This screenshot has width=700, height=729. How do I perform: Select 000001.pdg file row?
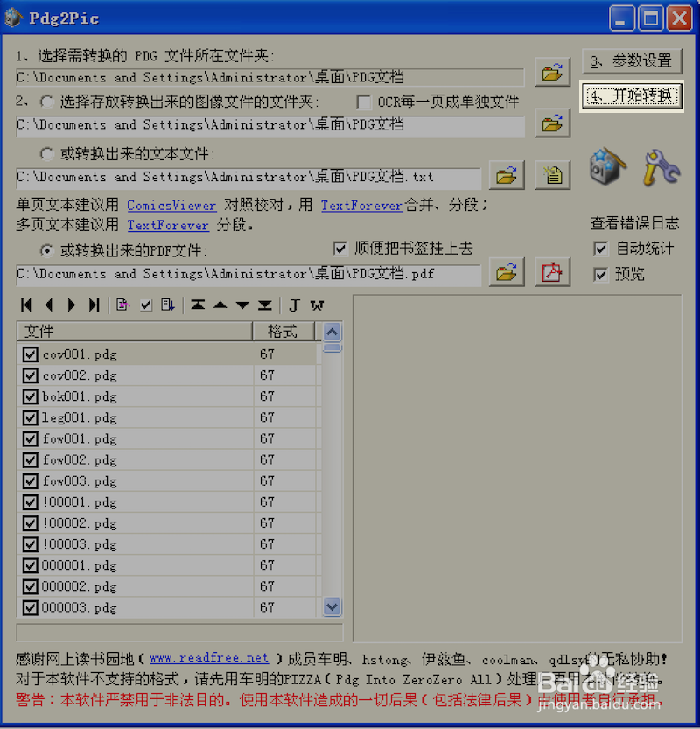pyautogui.click(x=169, y=565)
